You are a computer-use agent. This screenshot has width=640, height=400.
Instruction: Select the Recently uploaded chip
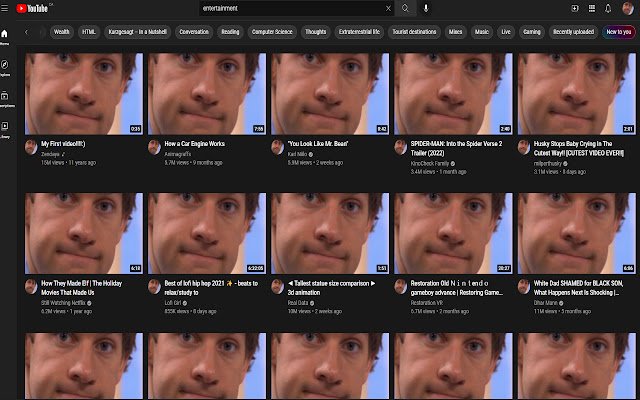(573, 32)
